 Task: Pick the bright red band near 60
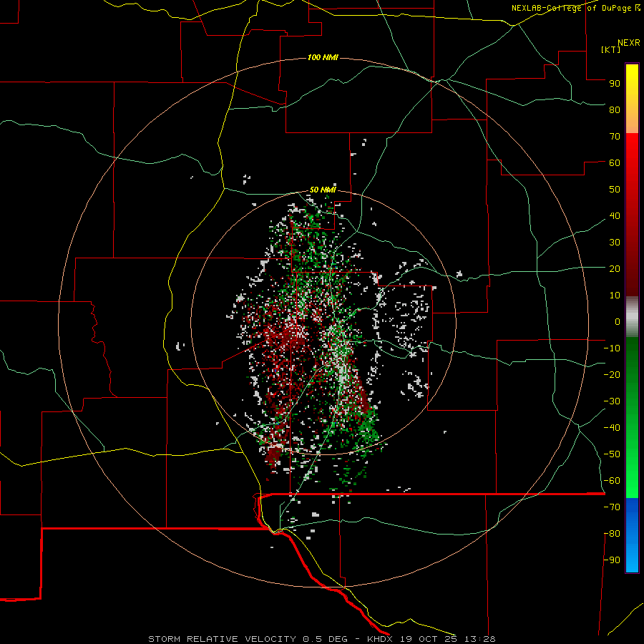pos(632,156)
